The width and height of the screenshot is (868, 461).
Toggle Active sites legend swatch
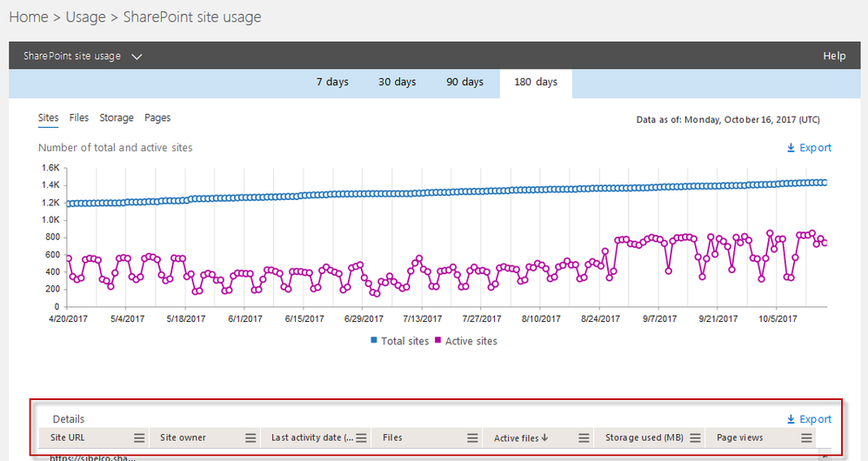437,340
